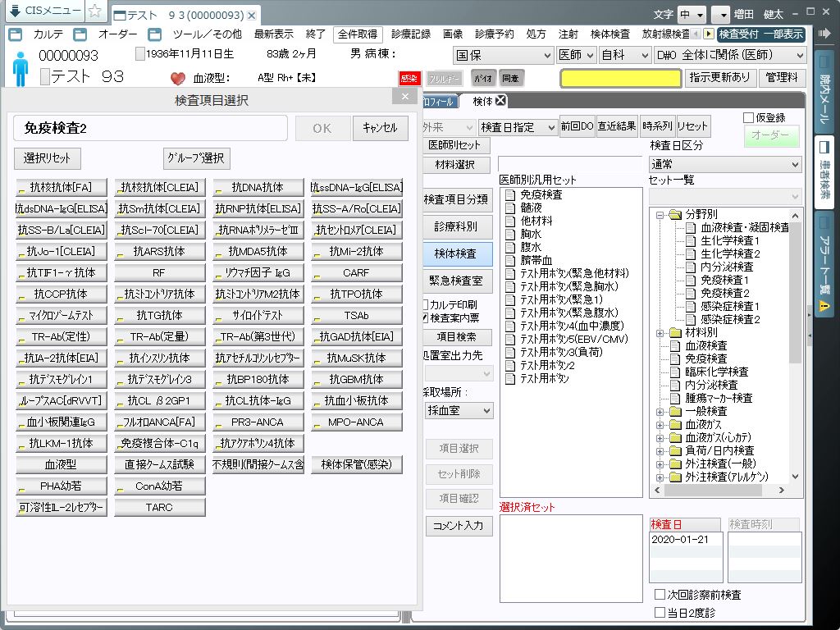Image resolution: width=840 pixels, height=630 pixels.
Task: Click the 負荷/日内検査 folder icon
Action: (675, 450)
